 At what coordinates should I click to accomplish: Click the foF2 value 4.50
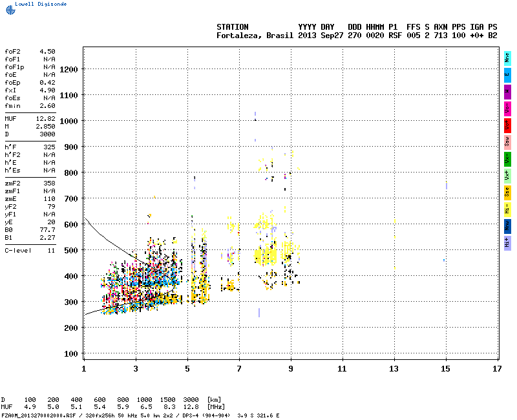[47, 52]
